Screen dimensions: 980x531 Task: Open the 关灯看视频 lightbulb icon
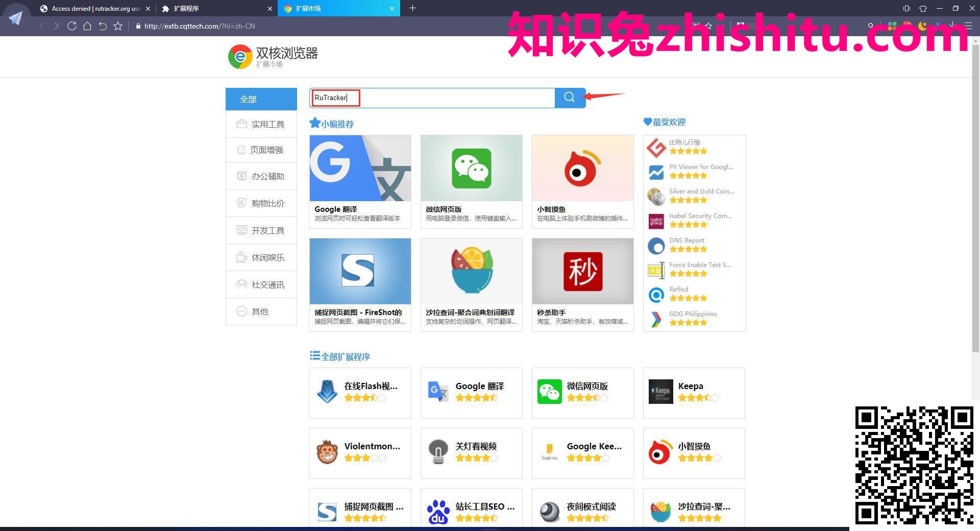click(x=438, y=452)
